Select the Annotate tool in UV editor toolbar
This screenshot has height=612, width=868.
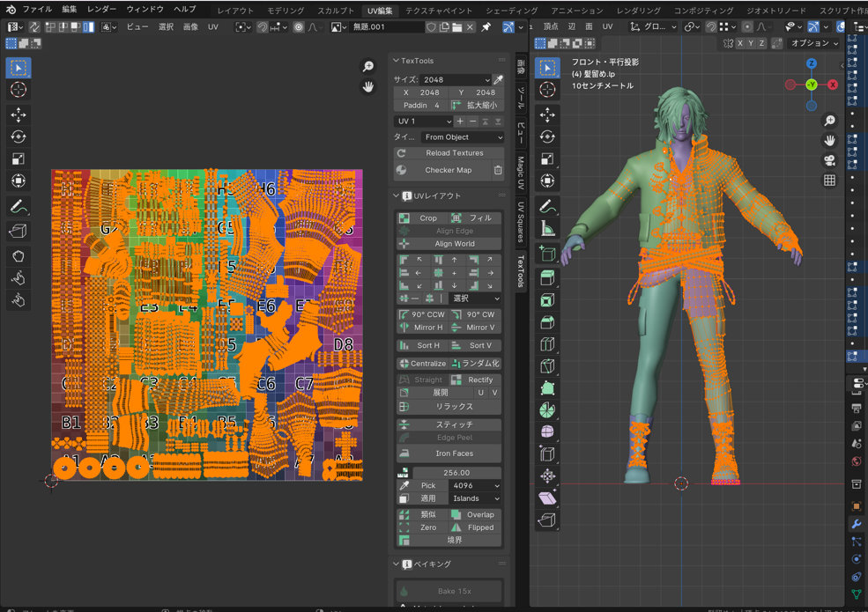pos(19,208)
